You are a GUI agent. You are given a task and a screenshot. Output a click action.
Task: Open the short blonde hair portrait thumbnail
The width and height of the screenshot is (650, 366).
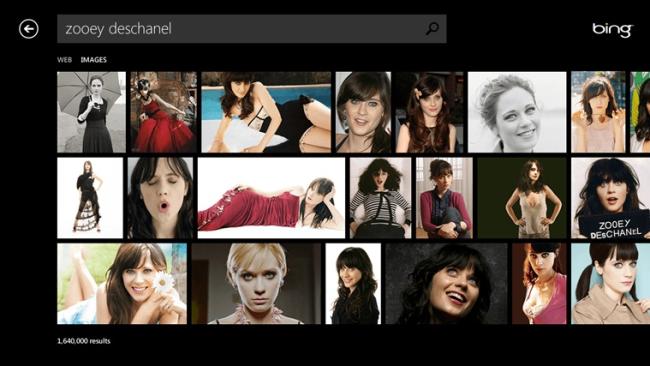(256, 284)
